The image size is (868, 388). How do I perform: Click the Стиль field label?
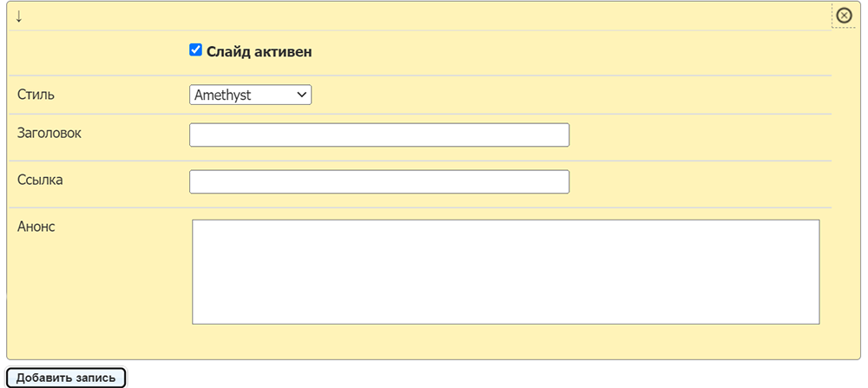click(36, 94)
